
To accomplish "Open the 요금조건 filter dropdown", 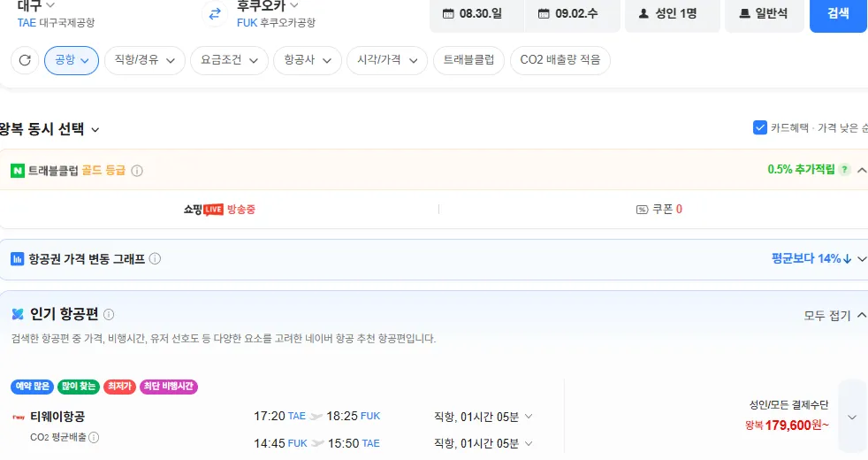I will click(229, 60).
